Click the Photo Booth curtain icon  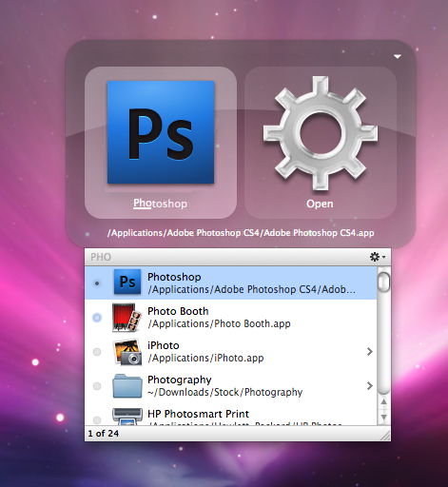[127, 318]
